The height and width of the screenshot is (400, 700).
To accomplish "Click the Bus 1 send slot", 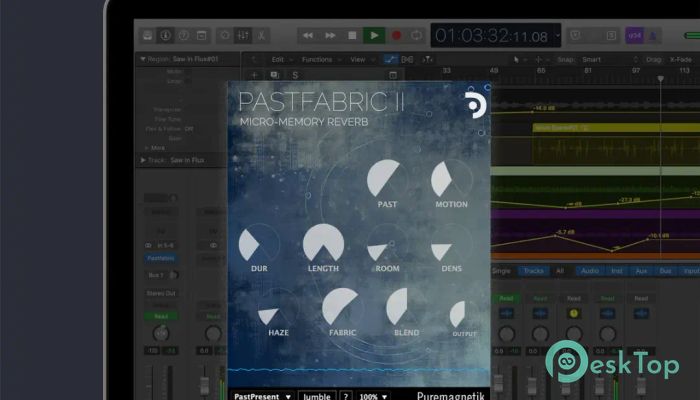I will point(156,275).
